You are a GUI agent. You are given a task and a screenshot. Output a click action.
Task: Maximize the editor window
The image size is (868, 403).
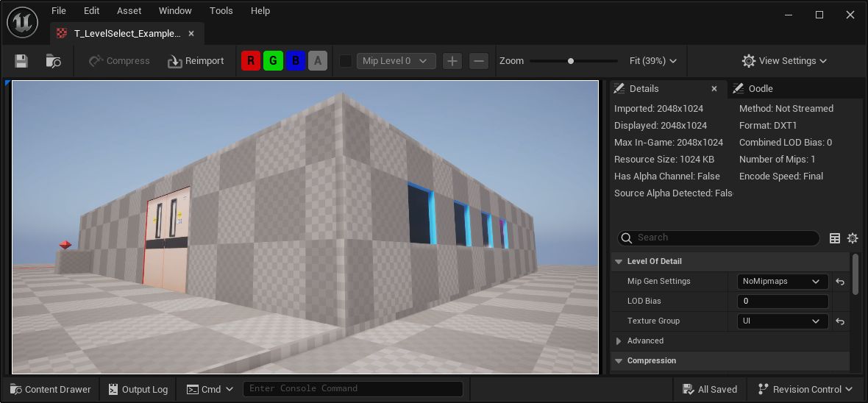[x=819, y=15]
